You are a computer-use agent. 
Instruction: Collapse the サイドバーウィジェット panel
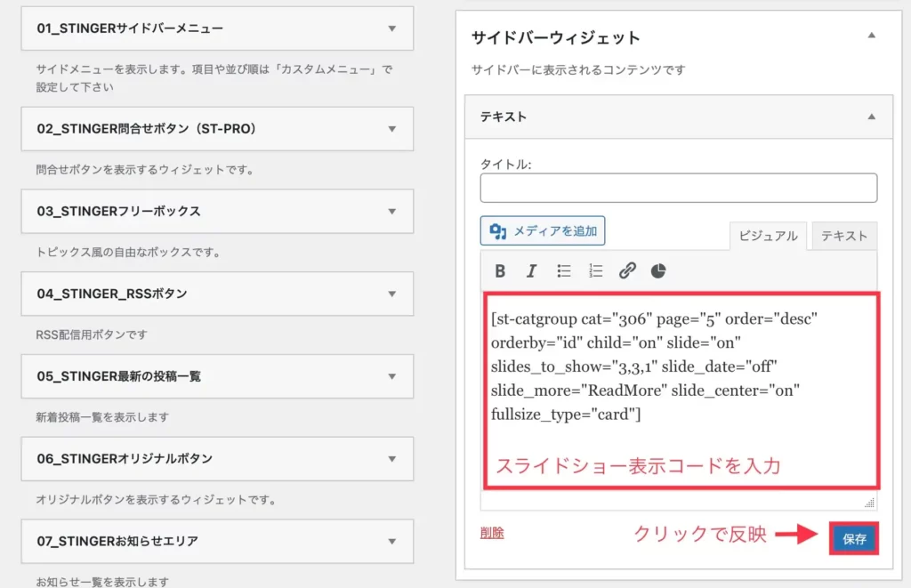click(x=872, y=36)
